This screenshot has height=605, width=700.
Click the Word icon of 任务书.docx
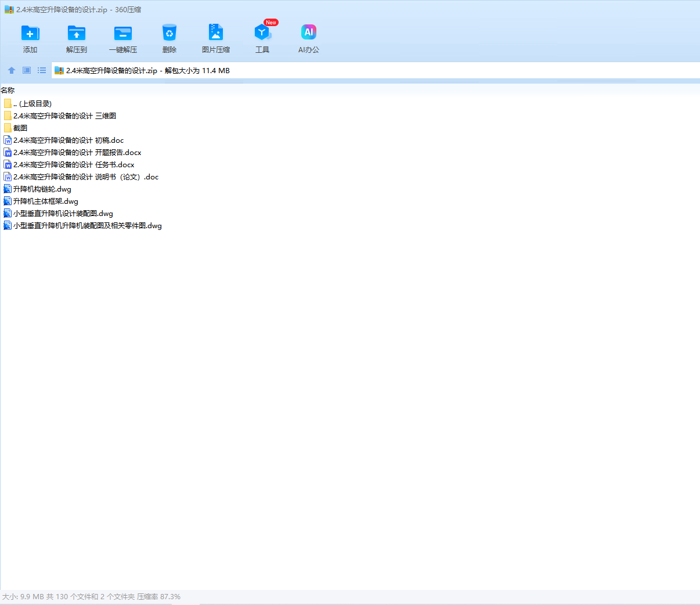coord(8,164)
